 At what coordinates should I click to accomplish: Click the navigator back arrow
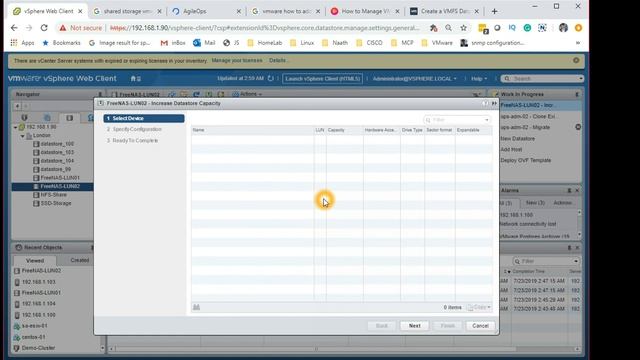coord(18,106)
